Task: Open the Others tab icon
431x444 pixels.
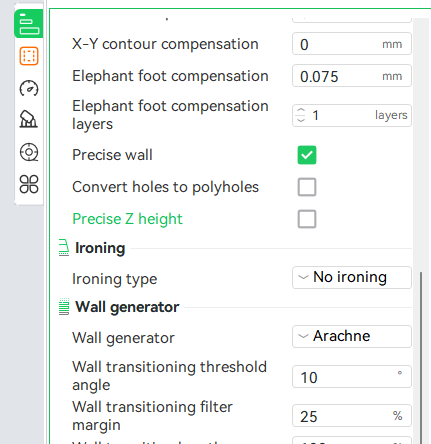Action: coord(29,184)
